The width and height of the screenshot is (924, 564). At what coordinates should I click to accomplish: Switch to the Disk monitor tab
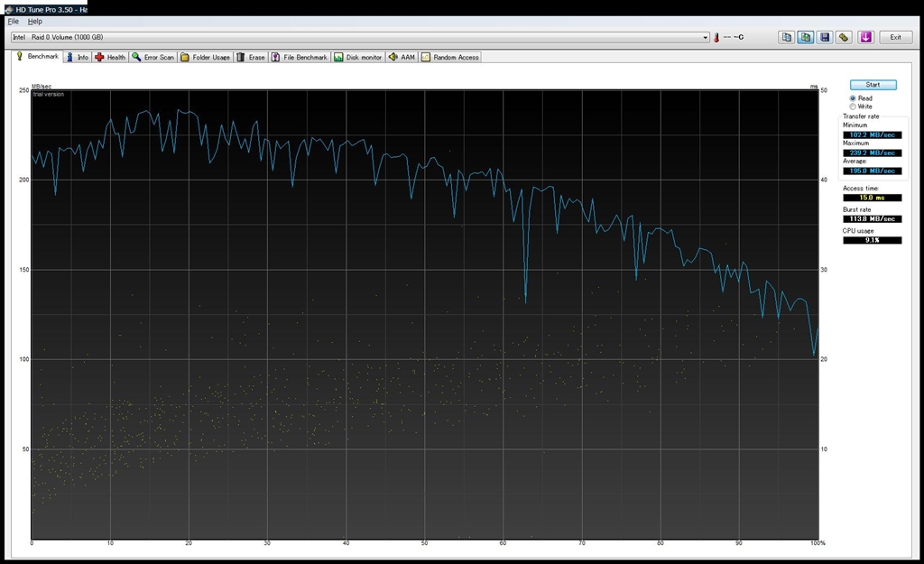[358, 57]
